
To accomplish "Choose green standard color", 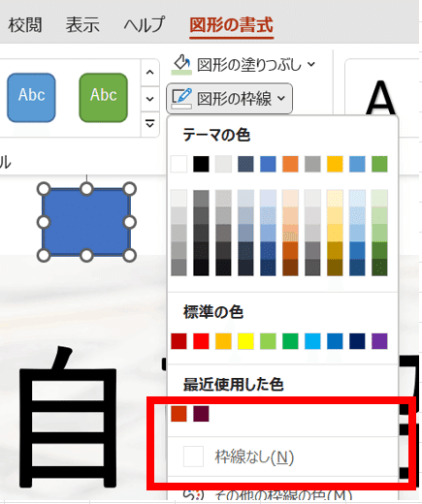I will (x=290, y=341).
